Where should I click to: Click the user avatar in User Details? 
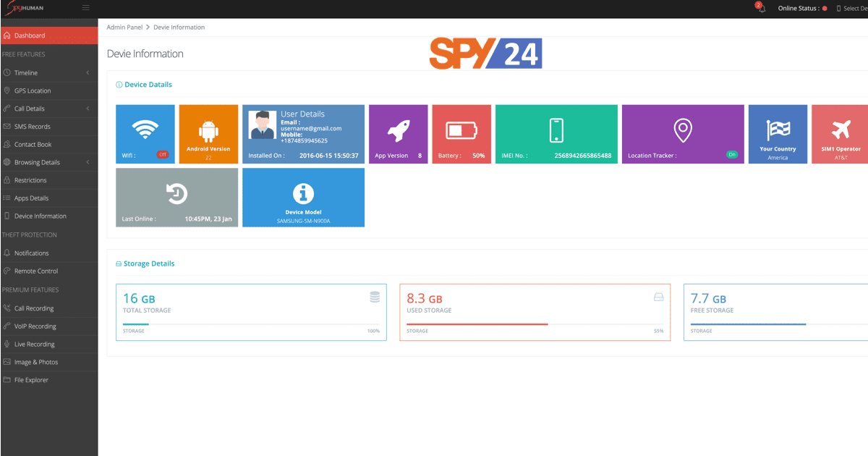261,124
